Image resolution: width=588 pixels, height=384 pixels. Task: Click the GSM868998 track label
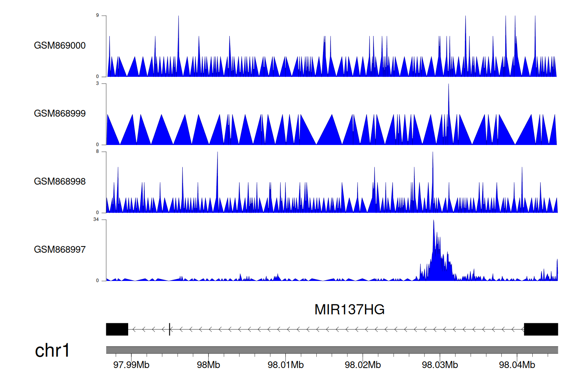(x=60, y=181)
